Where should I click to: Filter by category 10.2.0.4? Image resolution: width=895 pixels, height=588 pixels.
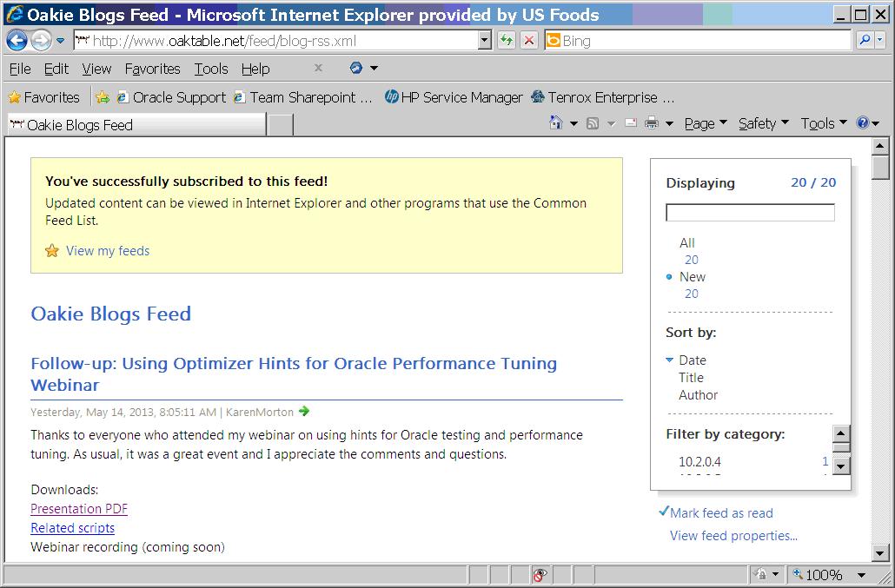pos(699,462)
